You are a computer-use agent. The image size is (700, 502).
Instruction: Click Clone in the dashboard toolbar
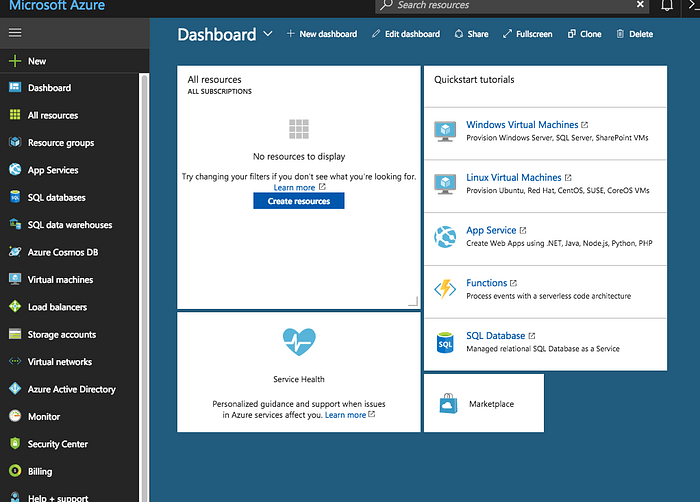click(584, 34)
